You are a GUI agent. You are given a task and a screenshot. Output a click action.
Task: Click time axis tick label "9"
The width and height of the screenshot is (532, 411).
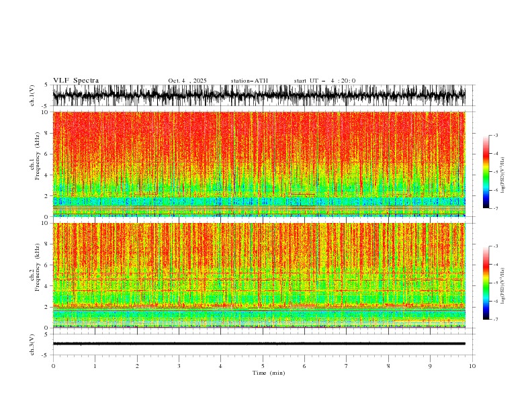(430, 366)
